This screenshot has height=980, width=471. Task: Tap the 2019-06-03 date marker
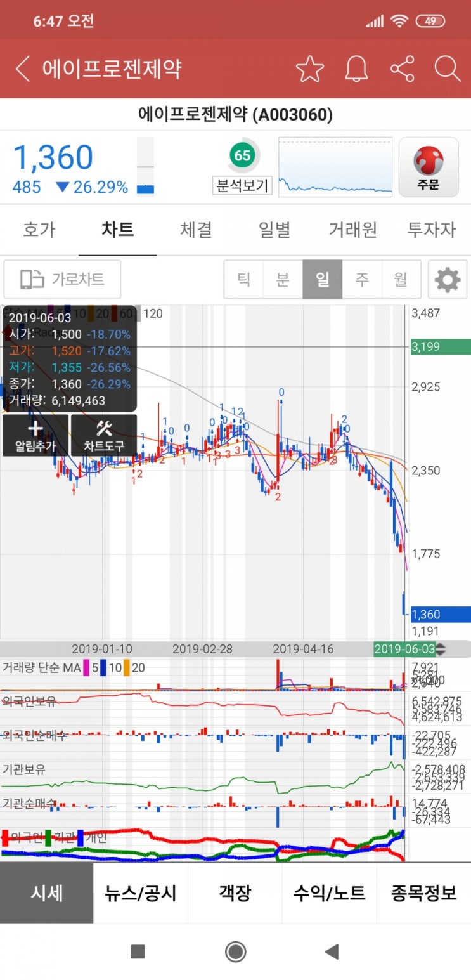coord(404,648)
